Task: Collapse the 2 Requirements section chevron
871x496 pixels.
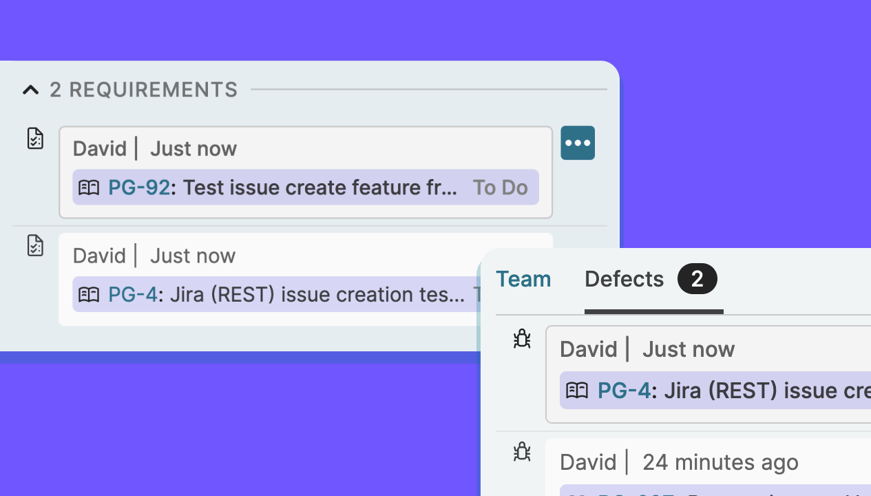Action: point(31,90)
